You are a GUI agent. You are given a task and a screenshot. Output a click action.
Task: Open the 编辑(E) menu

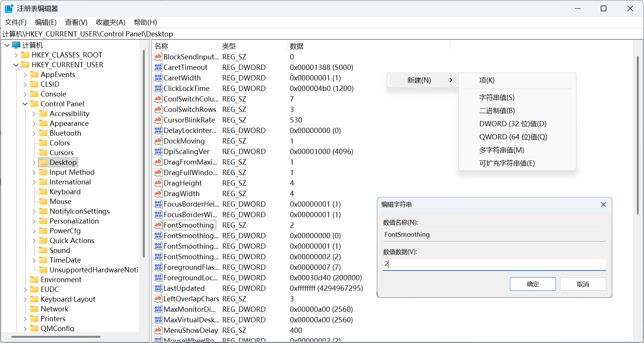click(45, 23)
